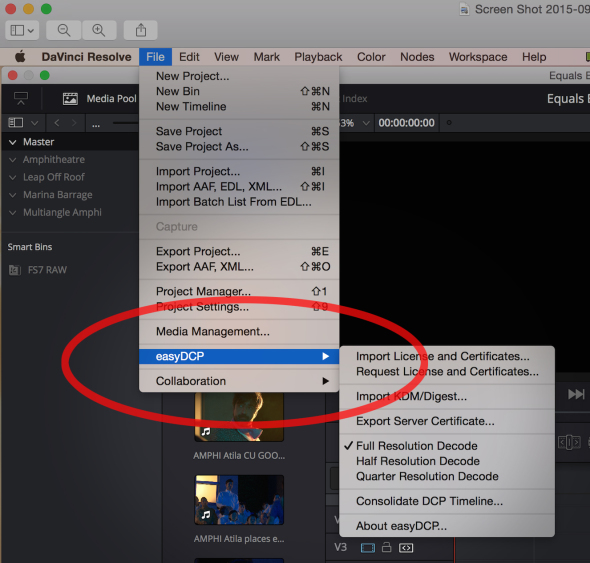Select the AMPHI Atila CU GOO clip thumbnail

pyautogui.click(x=239, y=417)
